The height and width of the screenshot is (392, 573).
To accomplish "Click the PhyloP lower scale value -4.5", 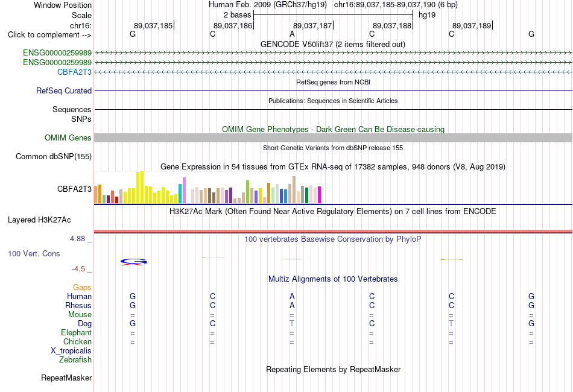I will pyautogui.click(x=78, y=269).
